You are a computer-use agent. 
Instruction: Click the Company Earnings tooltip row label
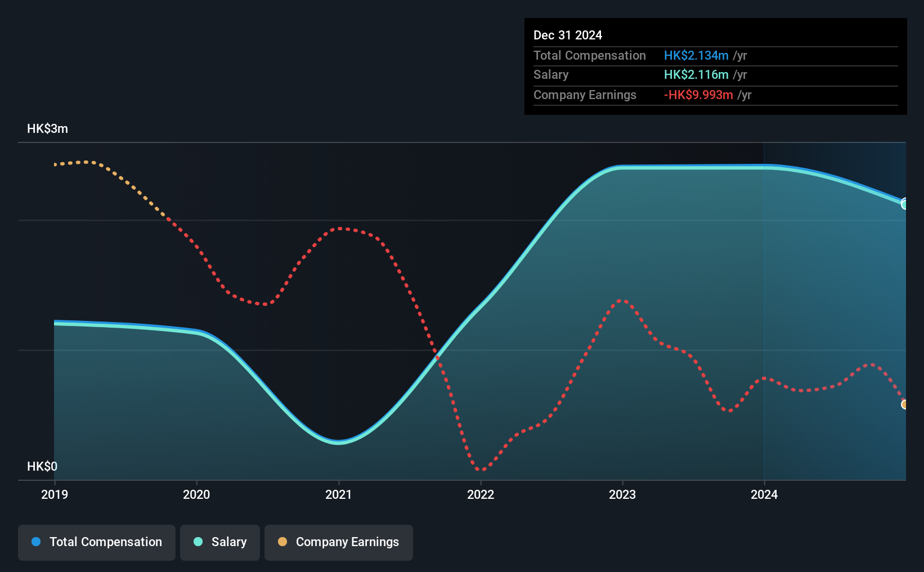pos(585,95)
